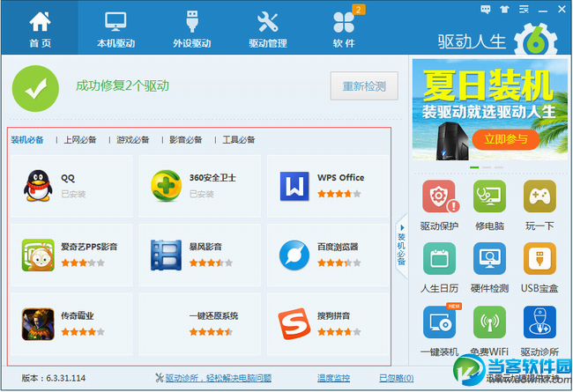Click the 百度浏览器 name text

[338, 247]
